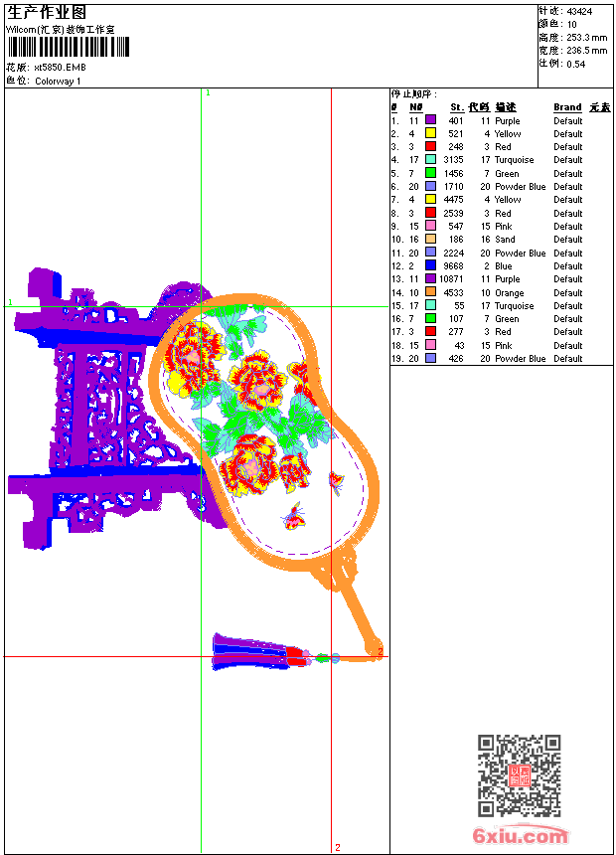Click the orange fan handle in design
Viewport: 616px width, 855px height.
[x=356, y=609]
